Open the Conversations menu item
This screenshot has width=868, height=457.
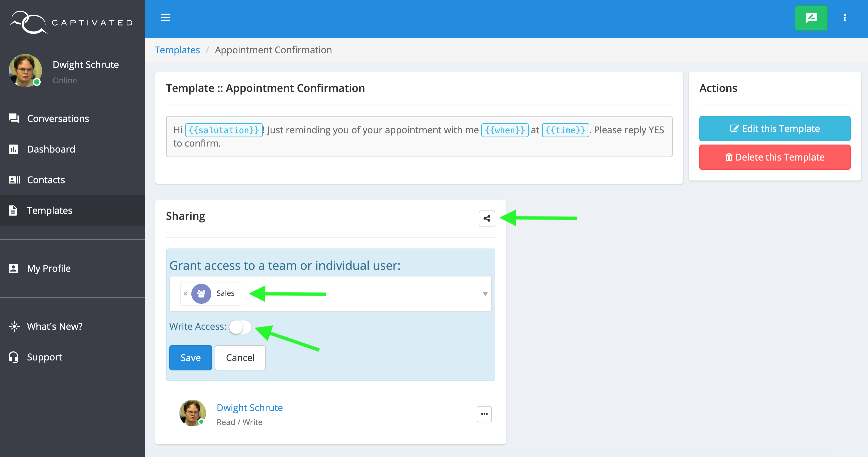coord(58,119)
